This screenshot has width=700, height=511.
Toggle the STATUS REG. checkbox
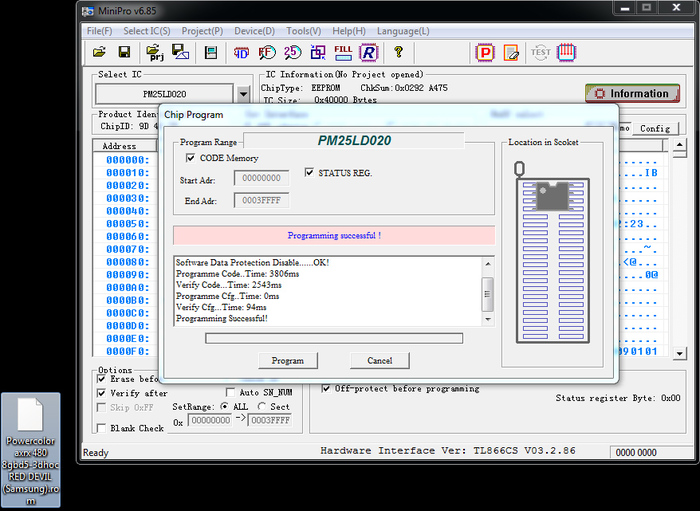(x=309, y=172)
